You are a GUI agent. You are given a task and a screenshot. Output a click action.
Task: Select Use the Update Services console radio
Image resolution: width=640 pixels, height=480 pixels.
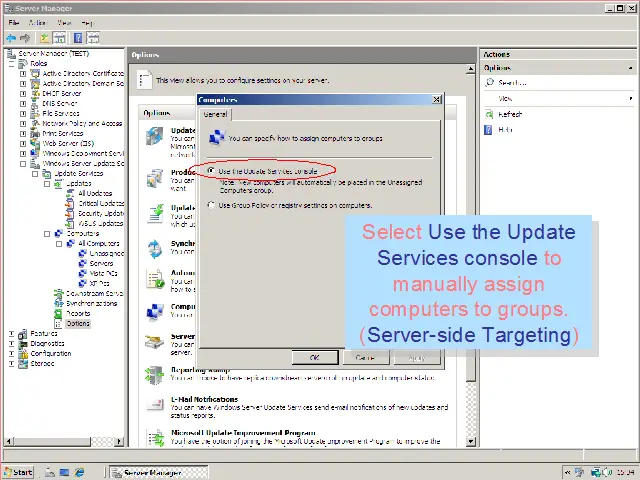pos(211,171)
